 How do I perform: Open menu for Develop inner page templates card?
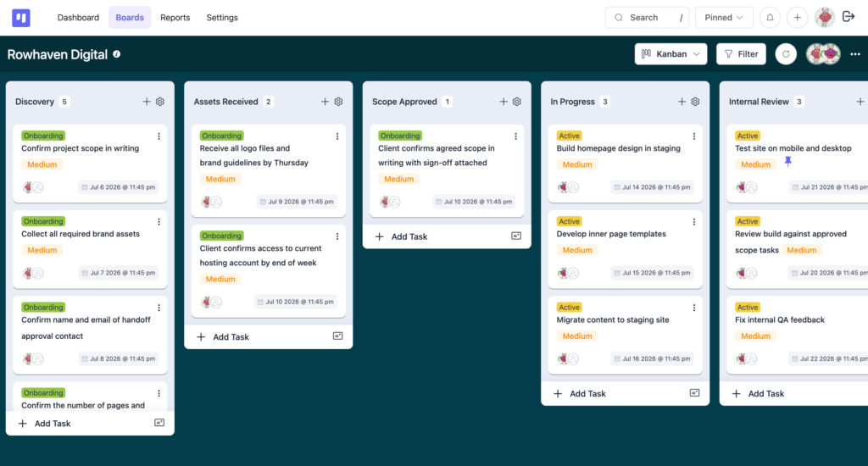coord(694,222)
